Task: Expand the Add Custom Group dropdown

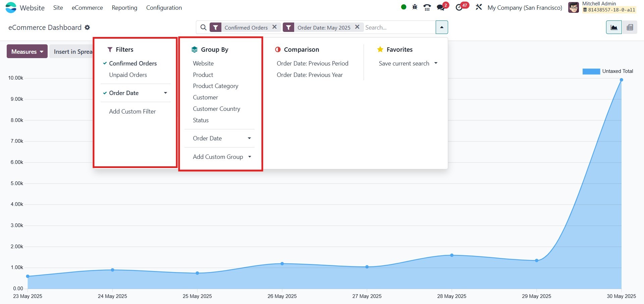Action: (222, 157)
